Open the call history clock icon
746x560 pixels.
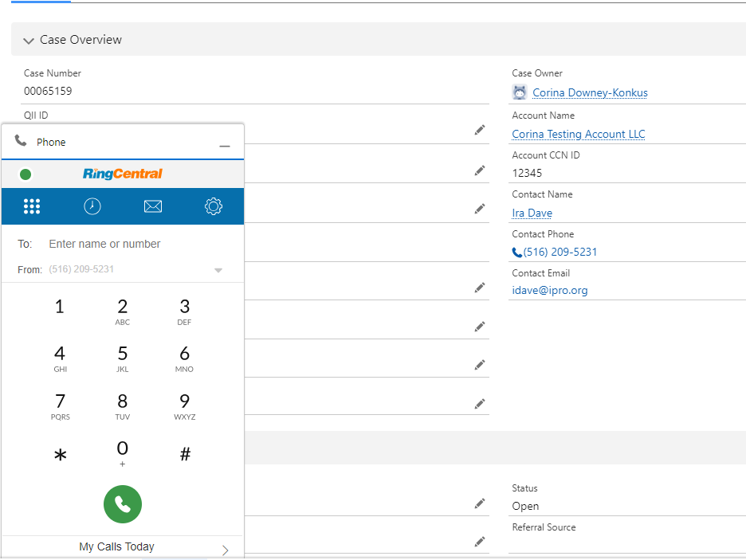tap(92, 206)
